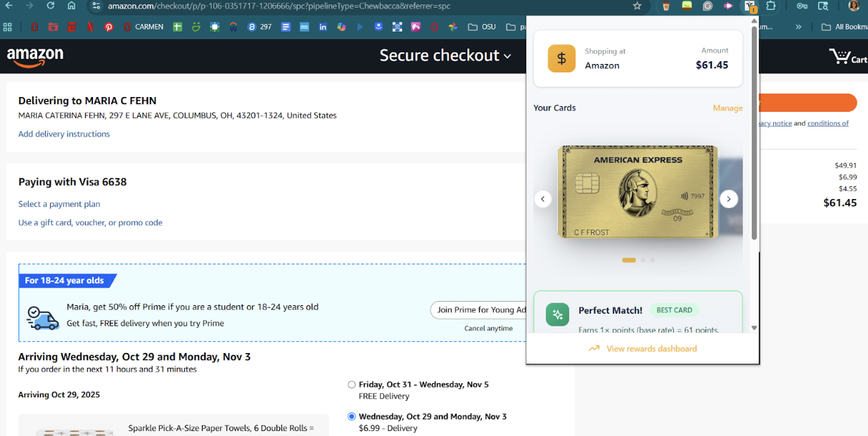The width and height of the screenshot is (868, 436).
Task: View site information icon beside the URL
Action: 96,6
